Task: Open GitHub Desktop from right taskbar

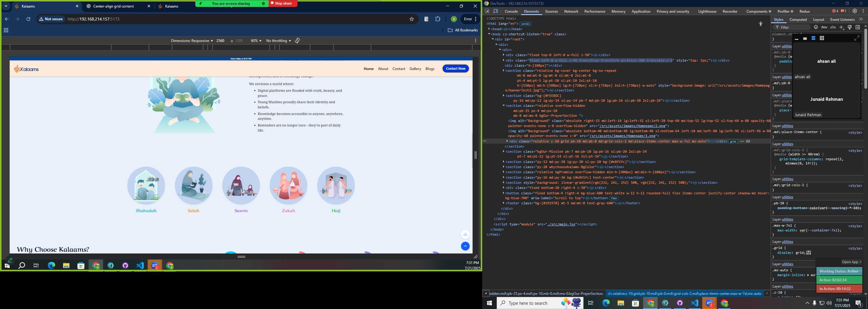Action: click(x=680, y=303)
